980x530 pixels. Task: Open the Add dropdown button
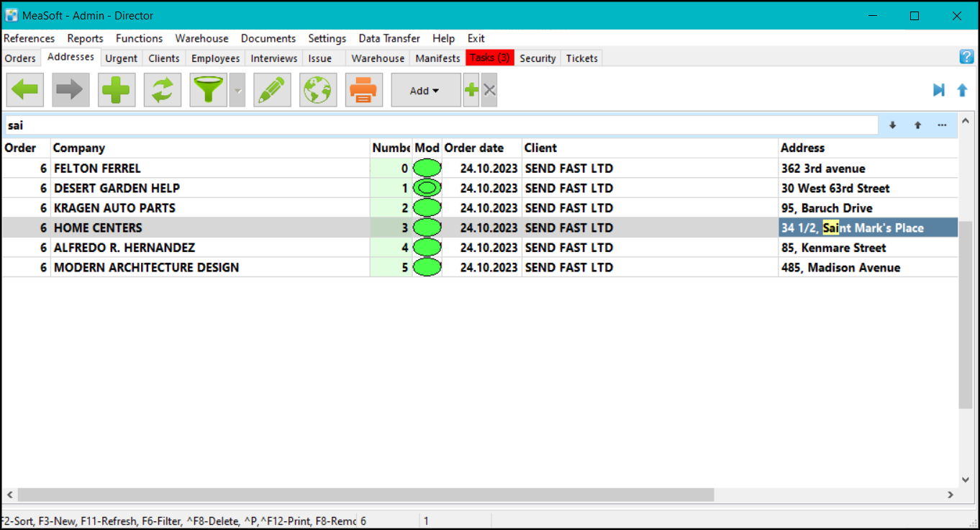(x=425, y=91)
